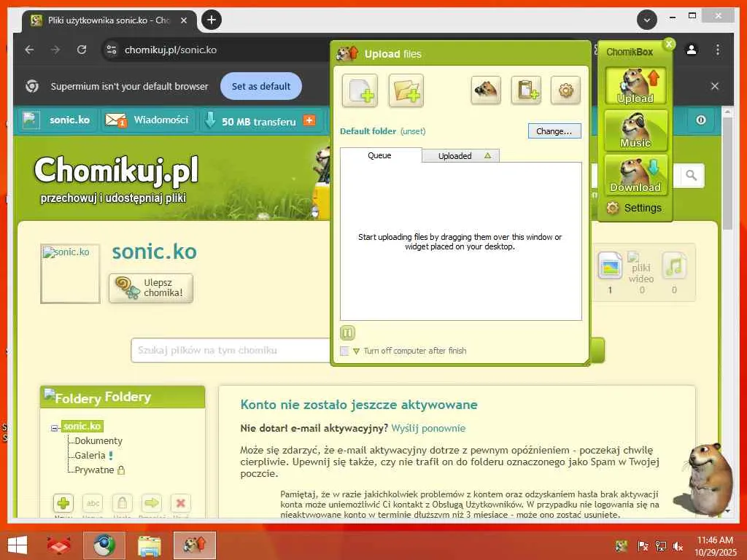Screen dimensions: 747x560
Task: Open the Windows Start menu
Action: [x=18, y=545]
